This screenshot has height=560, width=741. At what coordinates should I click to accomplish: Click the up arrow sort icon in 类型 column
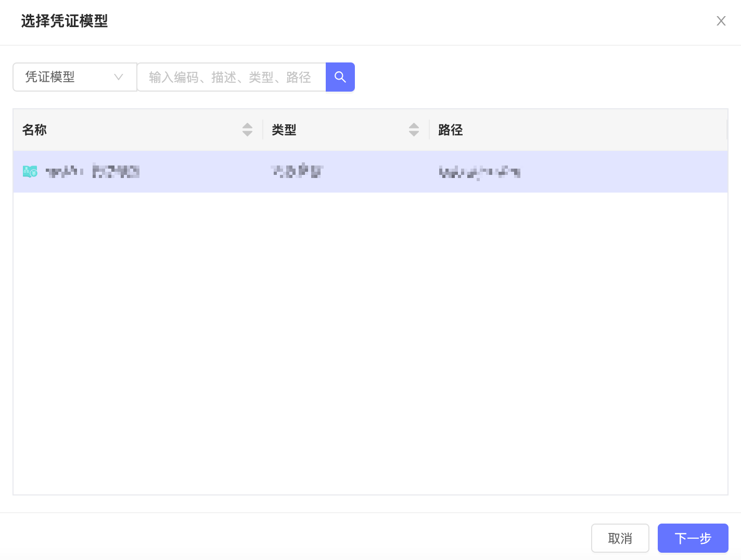point(414,125)
